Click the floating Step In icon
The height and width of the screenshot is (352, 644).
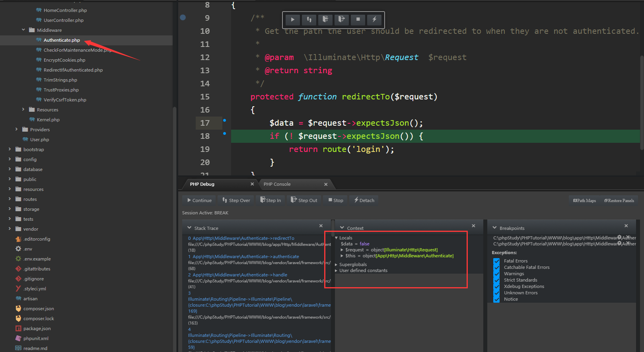[325, 19]
